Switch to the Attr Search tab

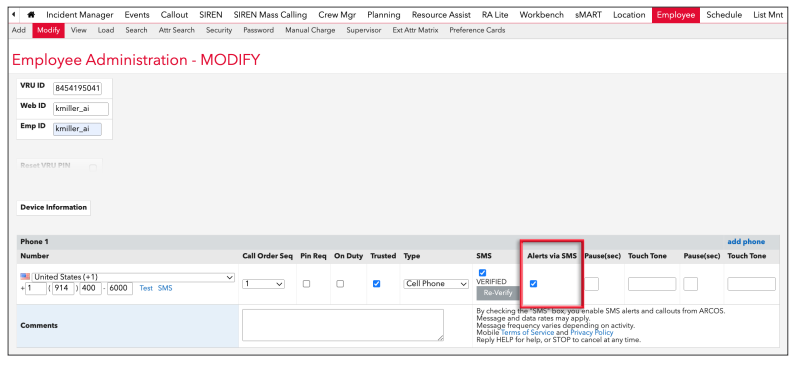(177, 30)
